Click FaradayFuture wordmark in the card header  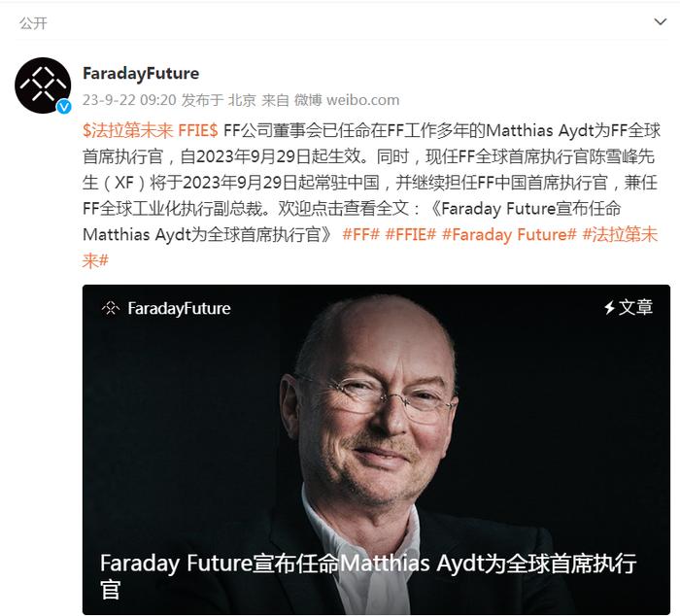pos(179,308)
